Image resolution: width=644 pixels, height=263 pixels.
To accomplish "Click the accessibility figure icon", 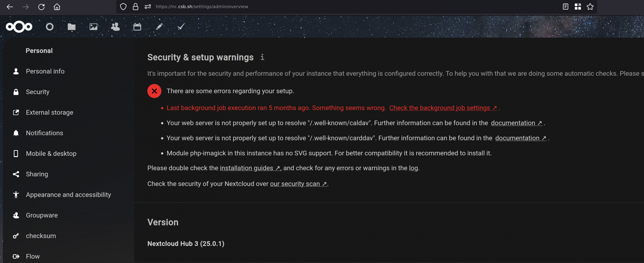I will [16, 195].
